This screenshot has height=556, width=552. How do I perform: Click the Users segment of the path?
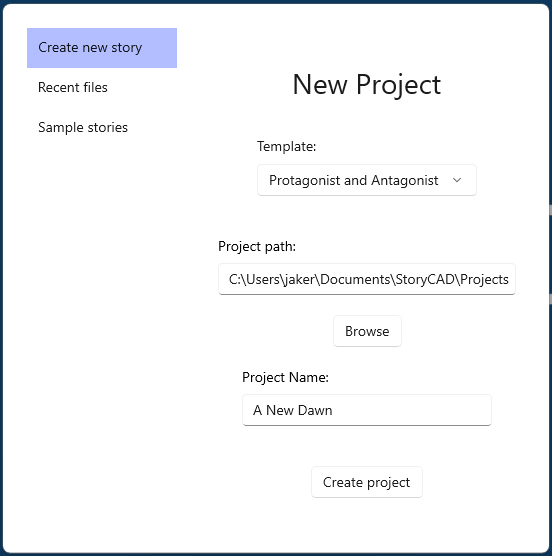pos(263,279)
